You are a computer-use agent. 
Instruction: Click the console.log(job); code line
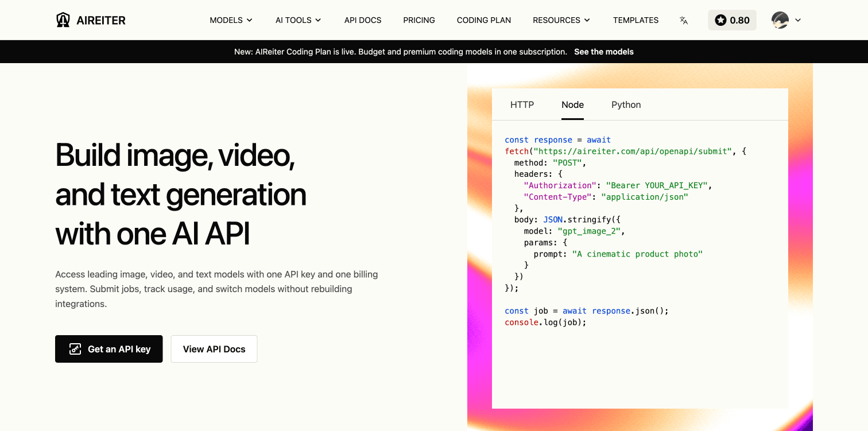pos(545,323)
